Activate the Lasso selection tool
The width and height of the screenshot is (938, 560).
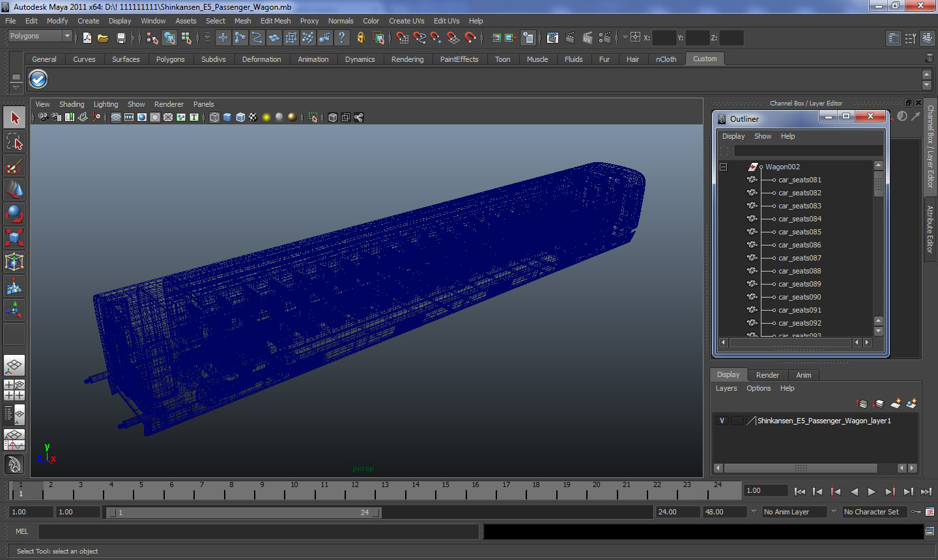coord(14,141)
